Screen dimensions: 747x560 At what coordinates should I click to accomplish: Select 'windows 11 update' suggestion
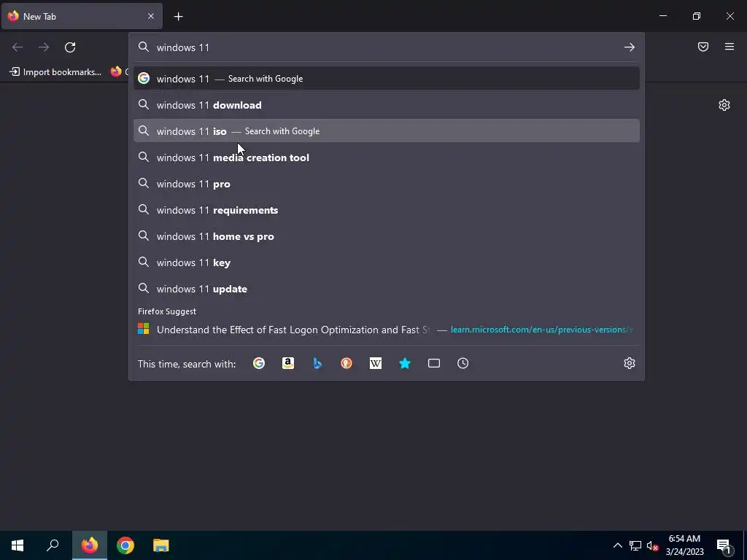[x=387, y=289]
